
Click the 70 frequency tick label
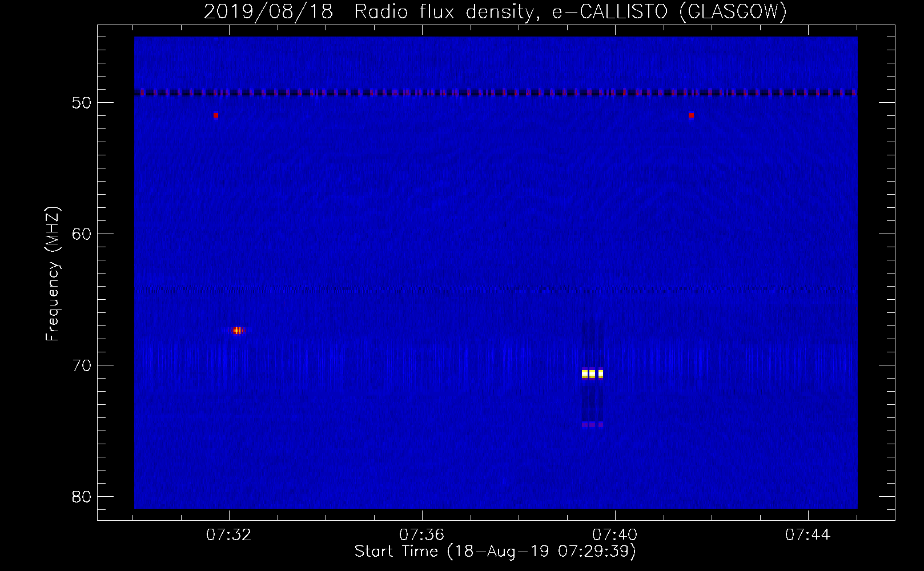coord(82,365)
